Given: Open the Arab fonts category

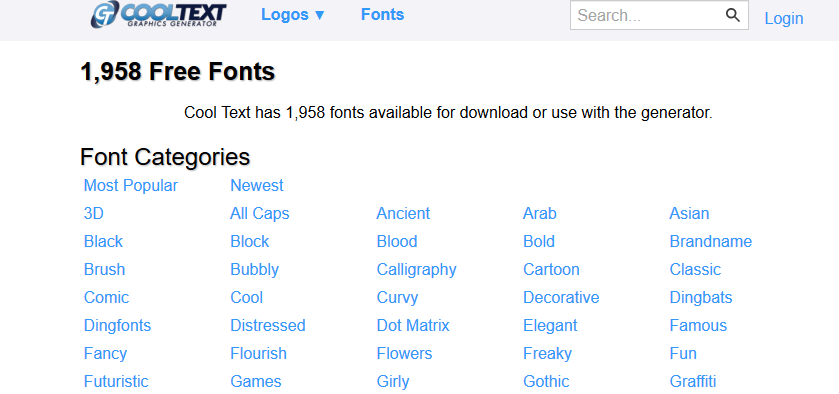Looking at the screenshot, I should point(540,214).
